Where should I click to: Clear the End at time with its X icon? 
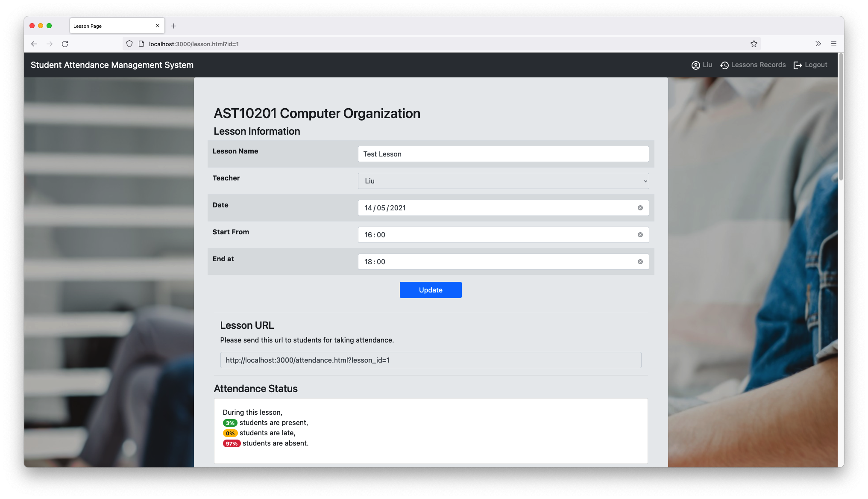click(640, 262)
